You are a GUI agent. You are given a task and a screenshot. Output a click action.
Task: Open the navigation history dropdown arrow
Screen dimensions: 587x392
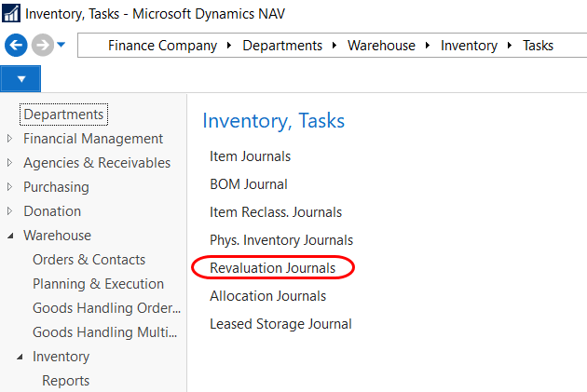(x=61, y=46)
